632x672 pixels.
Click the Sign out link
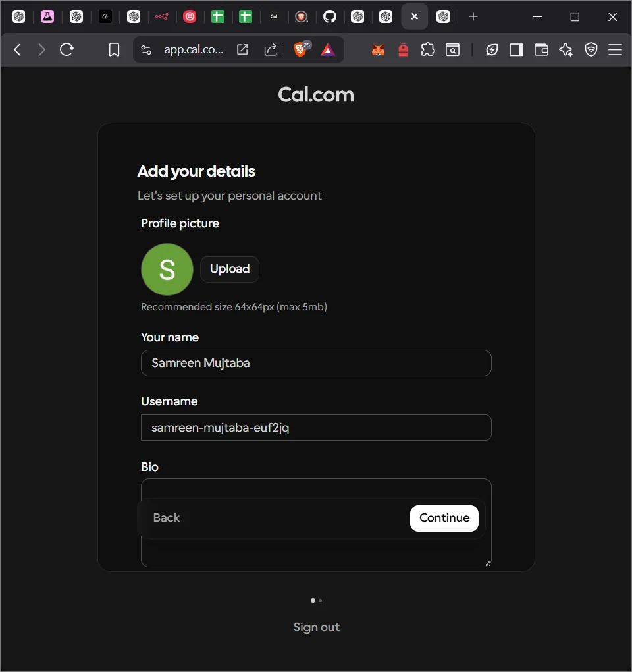click(316, 627)
